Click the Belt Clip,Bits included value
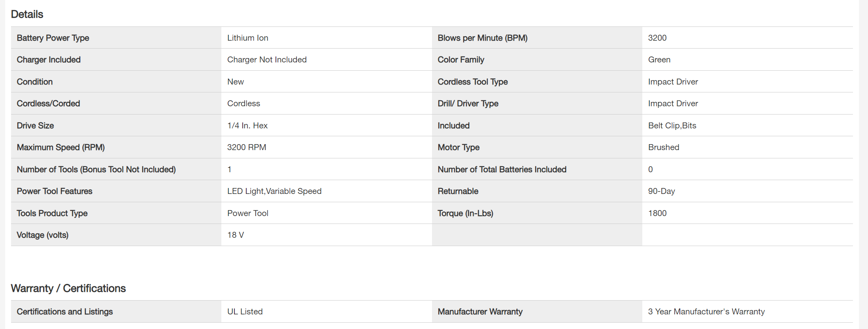The width and height of the screenshot is (868, 329). tap(672, 126)
